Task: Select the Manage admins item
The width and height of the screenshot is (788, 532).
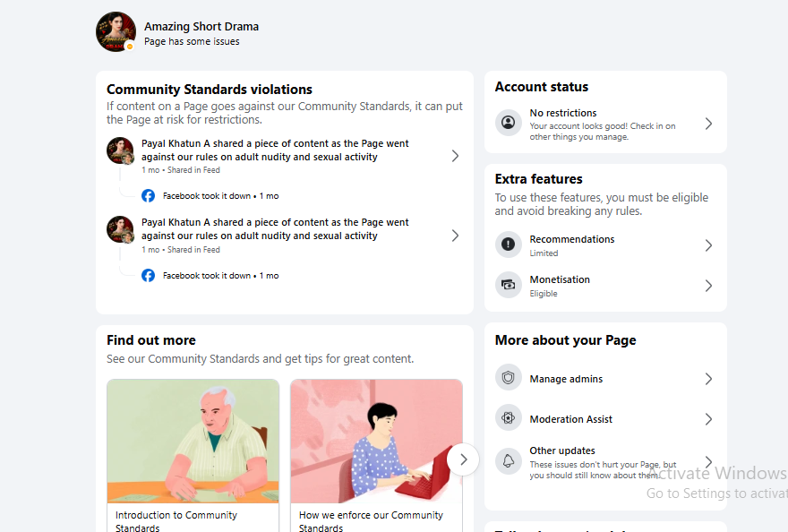Action: tap(605, 379)
